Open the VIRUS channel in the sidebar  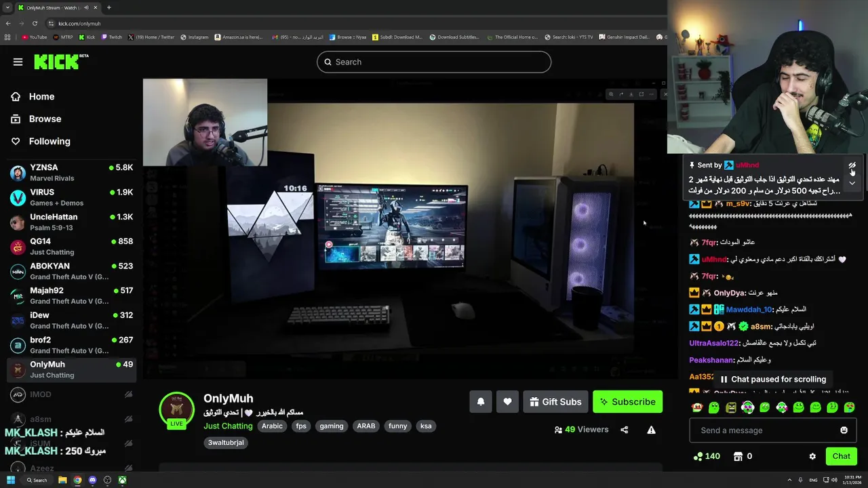click(71, 197)
